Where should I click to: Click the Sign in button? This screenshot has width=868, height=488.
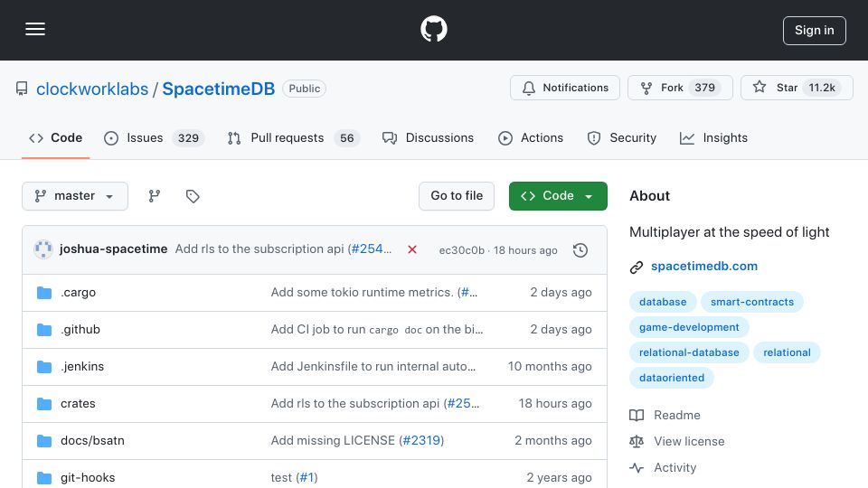tap(814, 31)
